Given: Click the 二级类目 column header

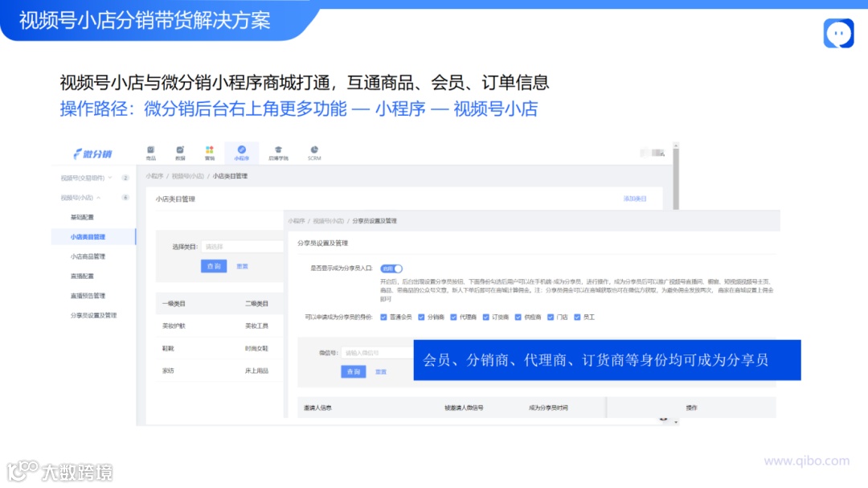Looking at the screenshot, I should tap(257, 304).
